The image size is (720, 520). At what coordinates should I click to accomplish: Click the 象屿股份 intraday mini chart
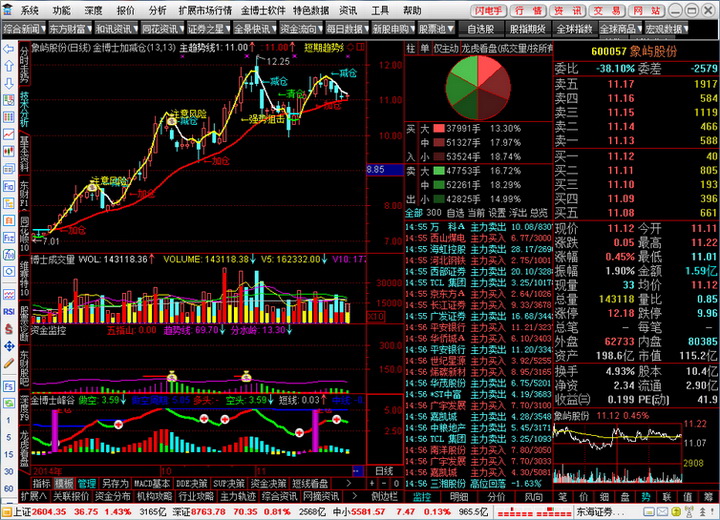pyautogui.click(x=618, y=452)
